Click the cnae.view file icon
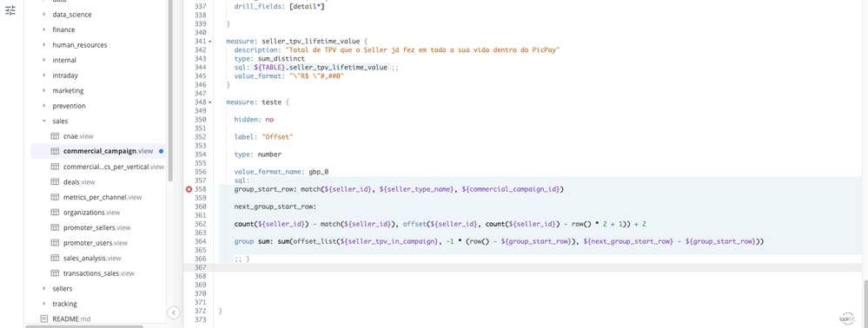This screenshot has width=868, height=328. click(x=55, y=136)
